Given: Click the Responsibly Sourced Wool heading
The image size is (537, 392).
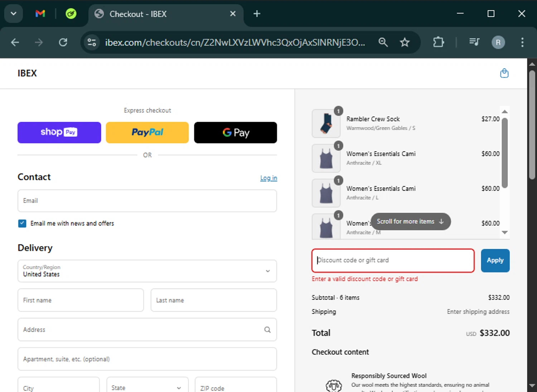Looking at the screenshot, I should [389, 376].
